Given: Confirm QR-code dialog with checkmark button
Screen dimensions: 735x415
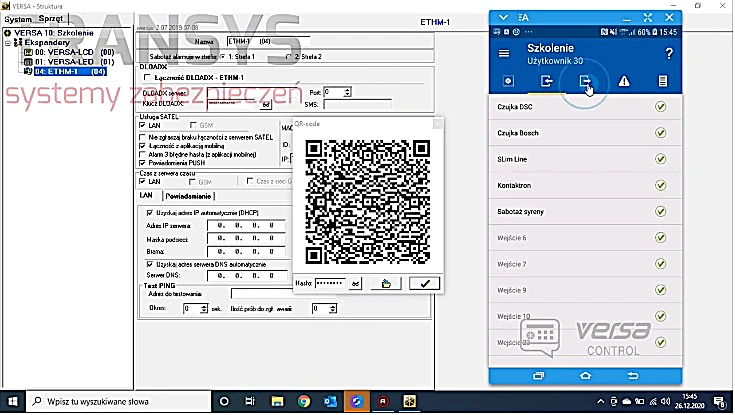Looking at the screenshot, I should pos(424,283).
